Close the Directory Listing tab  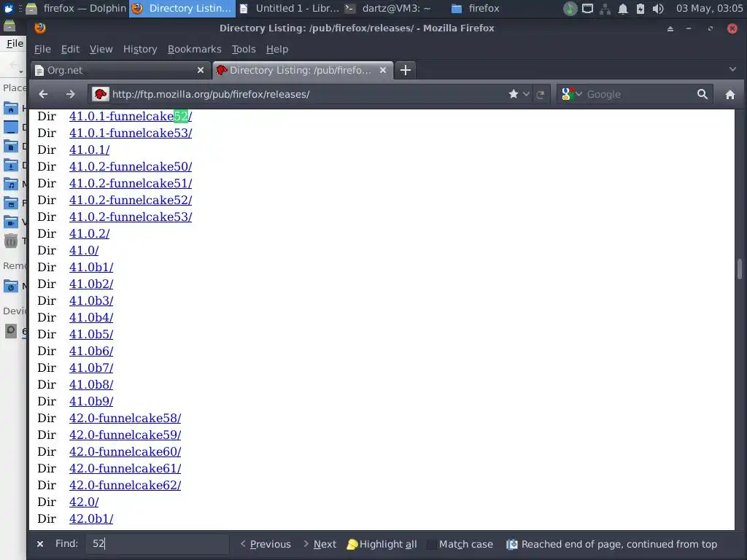tap(383, 70)
